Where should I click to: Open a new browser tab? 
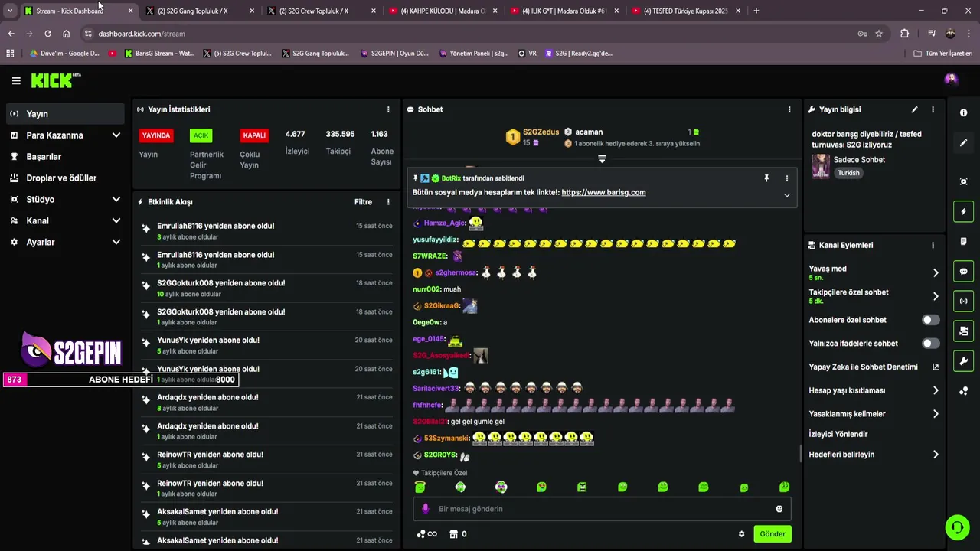pyautogui.click(x=756, y=11)
